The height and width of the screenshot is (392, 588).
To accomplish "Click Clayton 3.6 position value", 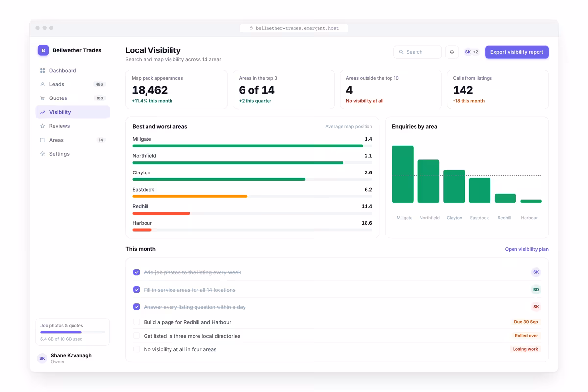I will [x=368, y=172].
